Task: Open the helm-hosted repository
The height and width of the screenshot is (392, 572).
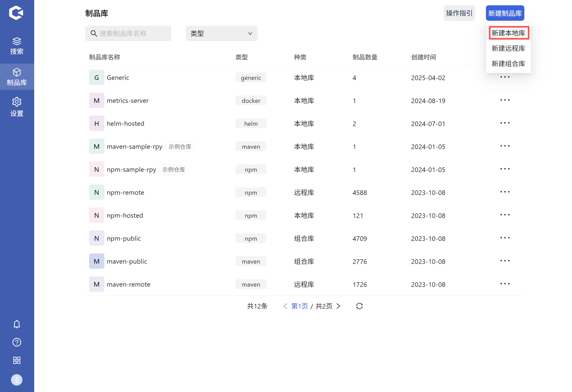Action: (125, 124)
